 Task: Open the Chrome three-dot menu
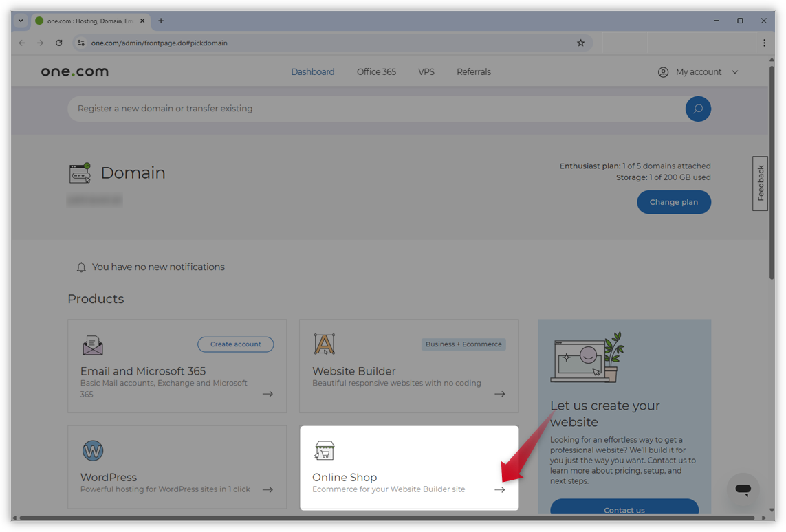click(764, 43)
